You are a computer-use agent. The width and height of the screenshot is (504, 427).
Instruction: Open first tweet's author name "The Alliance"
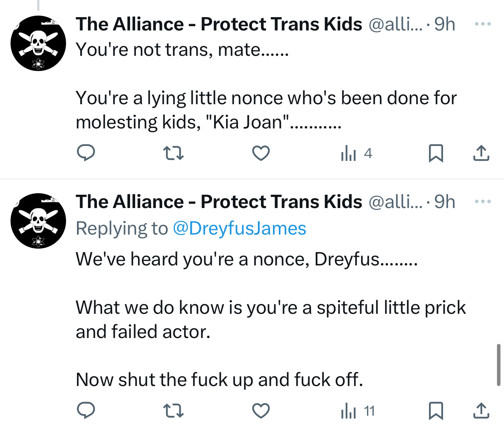pyautogui.click(x=219, y=24)
